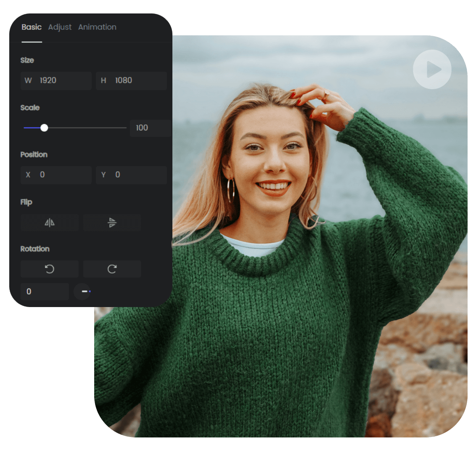Click the clockwise rotation arrow icon
This screenshot has width=476, height=461.
point(112,269)
